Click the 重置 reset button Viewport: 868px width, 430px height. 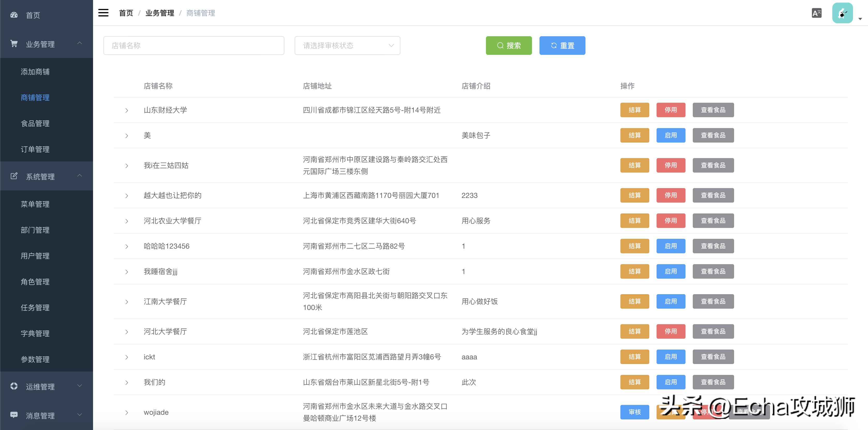point(562,45)
